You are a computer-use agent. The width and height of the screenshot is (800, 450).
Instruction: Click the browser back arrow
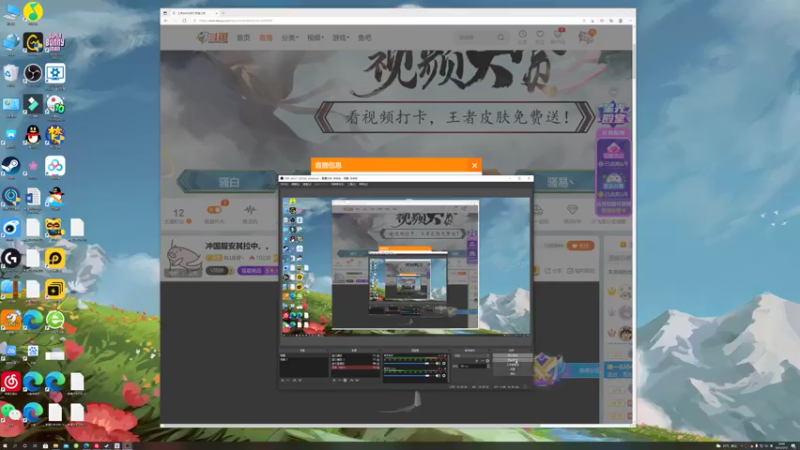[165, 20]
